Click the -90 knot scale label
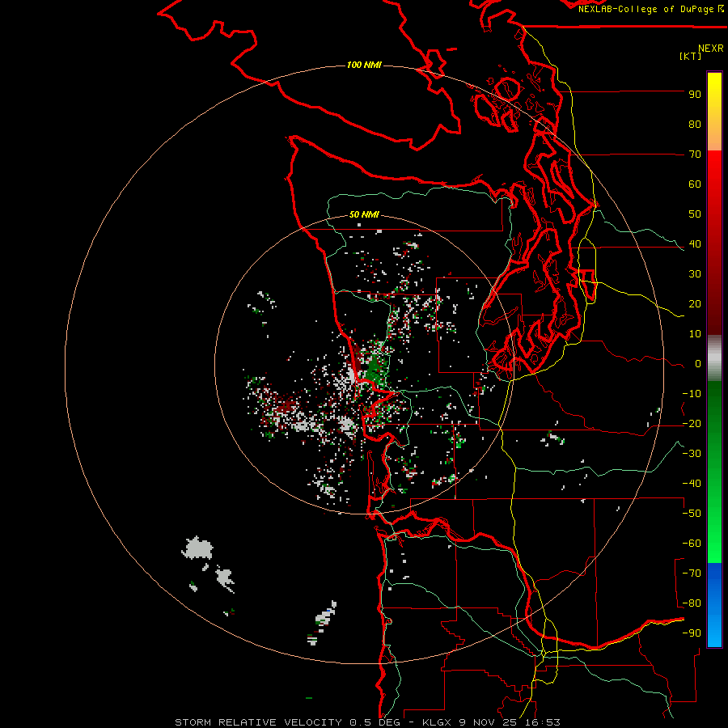The width and height of the screenshot is (728, 728). point(692,633)
